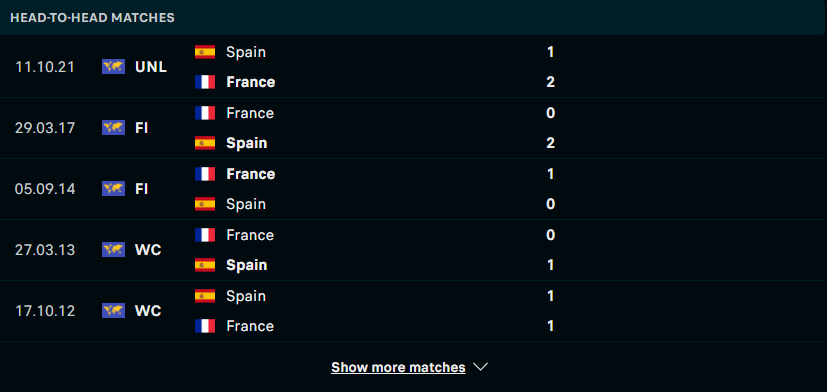Click the WC label for the 17.10.12 match
Screen dimensions: 827x392
click(x=148, y=311)
